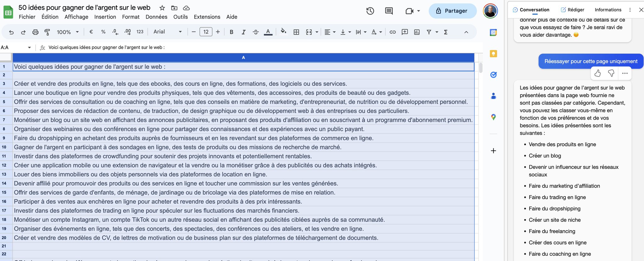Expand merge cells dropdown arrow

point(317,32)
